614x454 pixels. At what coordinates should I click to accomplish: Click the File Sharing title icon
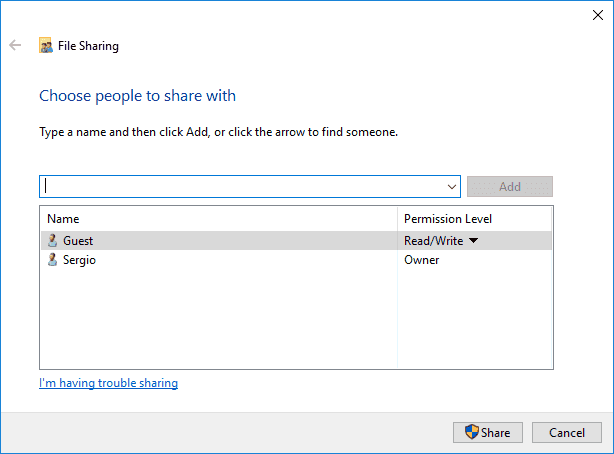click(46, 45)
